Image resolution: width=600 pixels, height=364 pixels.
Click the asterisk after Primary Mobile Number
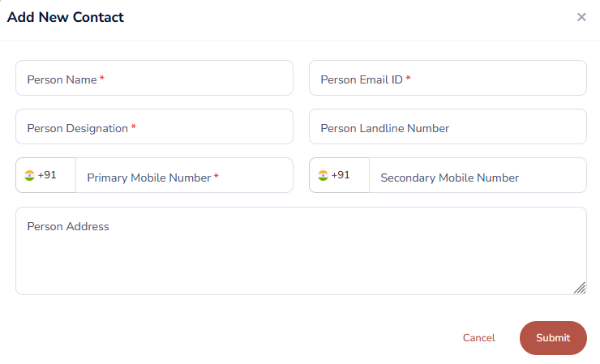216,176
